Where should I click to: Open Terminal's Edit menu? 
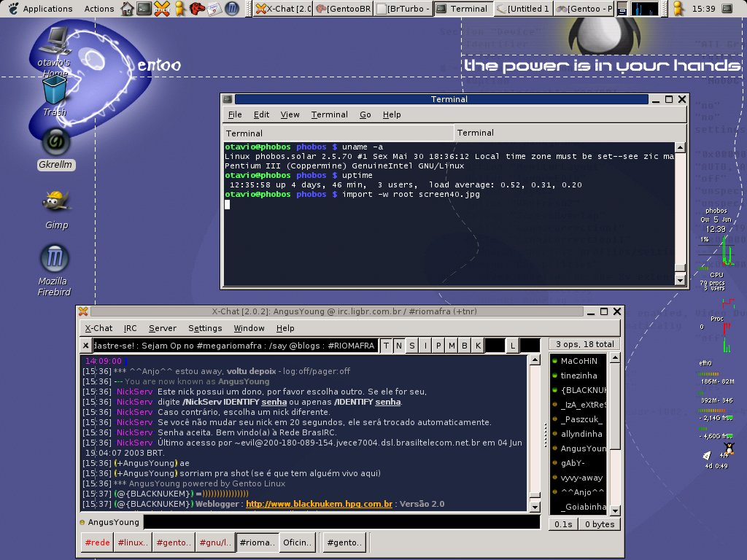[x=261, y=114]
